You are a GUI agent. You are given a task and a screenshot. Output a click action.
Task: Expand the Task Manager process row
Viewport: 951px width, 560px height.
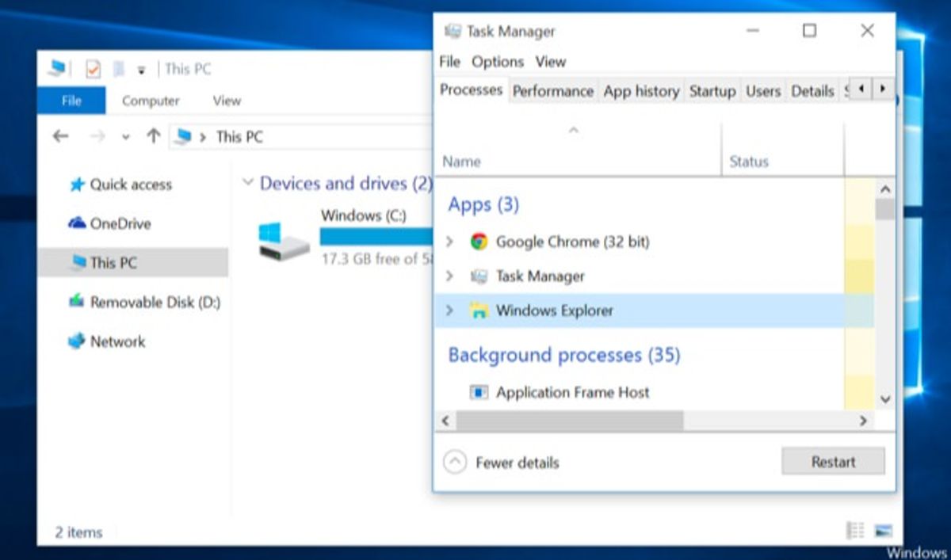450,276
